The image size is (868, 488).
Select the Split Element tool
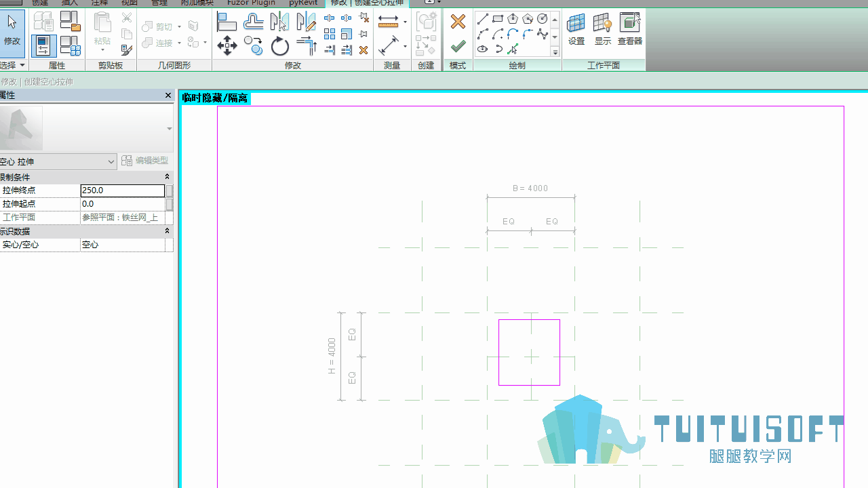click(x=330, y=18)
